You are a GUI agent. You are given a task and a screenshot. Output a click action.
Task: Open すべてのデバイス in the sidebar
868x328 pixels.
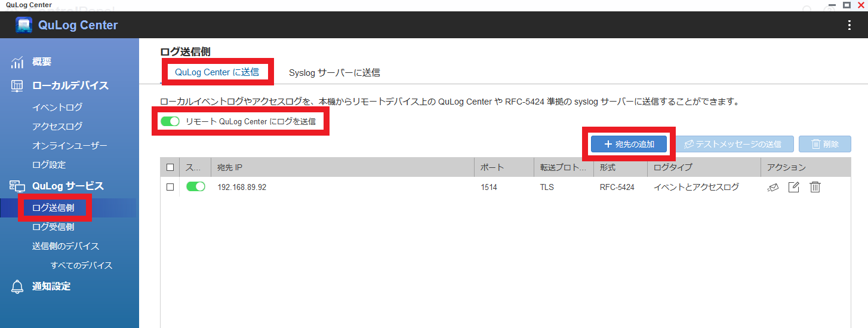pos(82,265)
